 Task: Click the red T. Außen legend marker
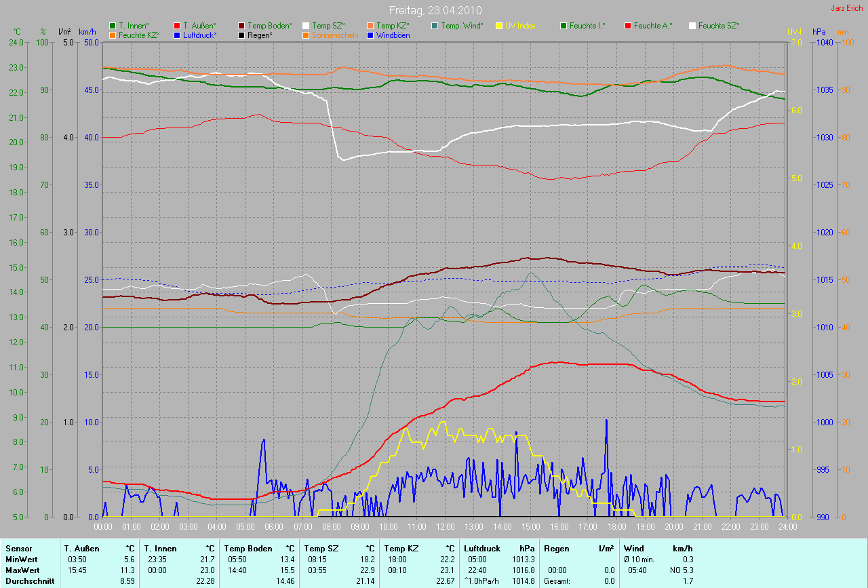click(x=178, y=26)
